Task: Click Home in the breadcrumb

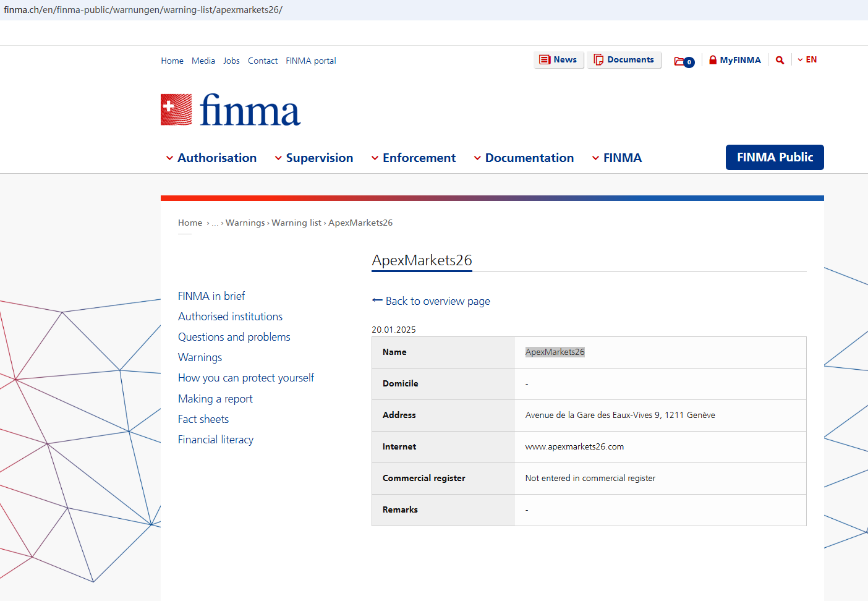Action: [190, 223]
